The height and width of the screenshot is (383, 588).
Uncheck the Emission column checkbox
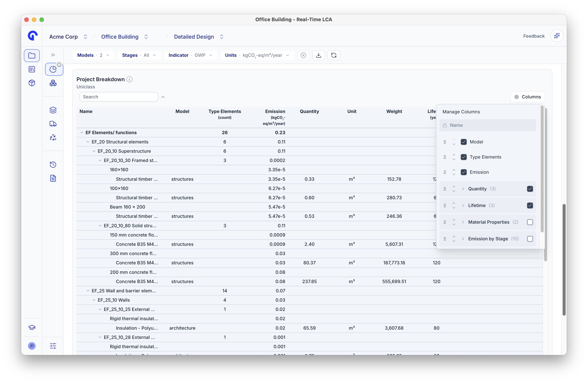pyautogui.click(x=464, y=172)
